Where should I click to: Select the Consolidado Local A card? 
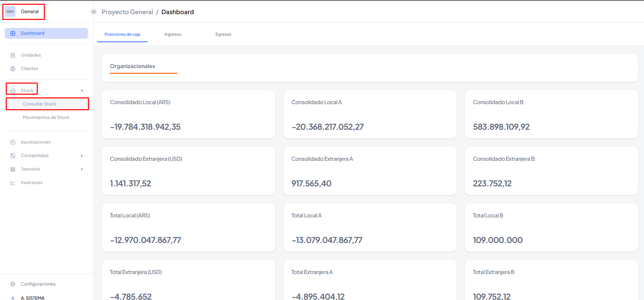pyautogui.click(x=370, y=114)
